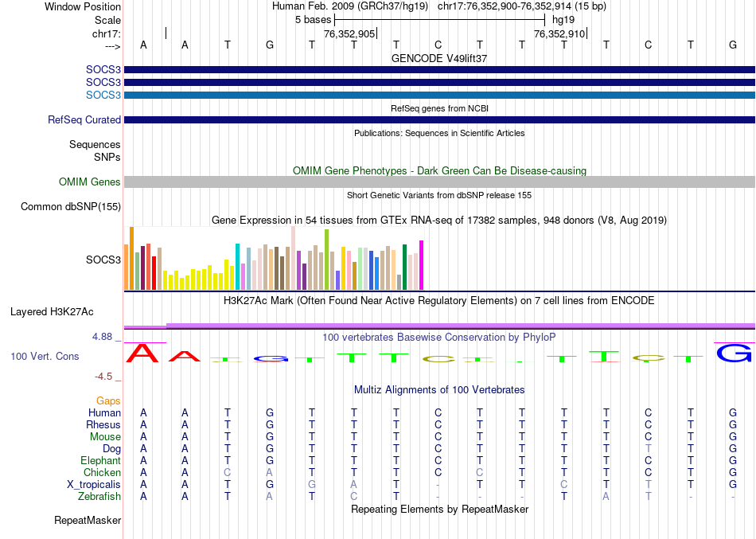This screenshot has height=539, width=756.
Task: Open Repeating Elements by RepeatMasker title
Action: [439, 510]
